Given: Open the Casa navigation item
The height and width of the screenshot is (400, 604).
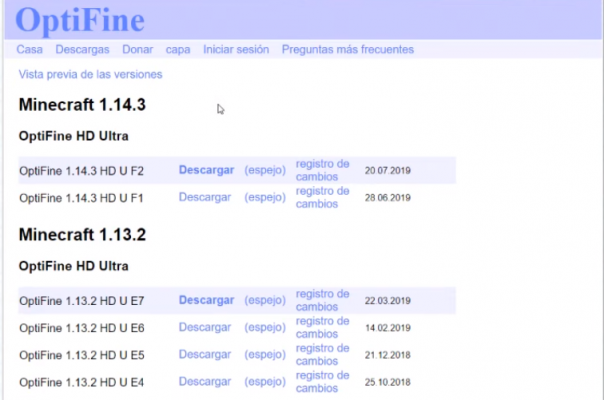Looking at the screenshot, I should coord(30,49).
